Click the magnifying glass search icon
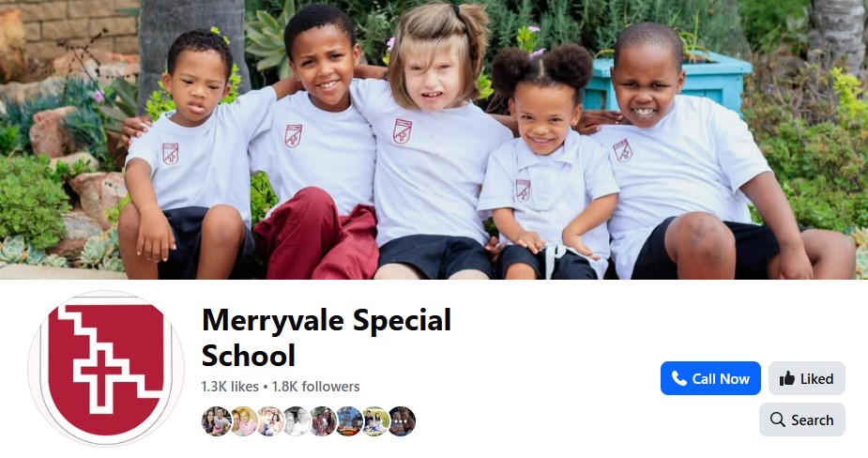This screenshot has height=458, width=868. tap(777, 420)
